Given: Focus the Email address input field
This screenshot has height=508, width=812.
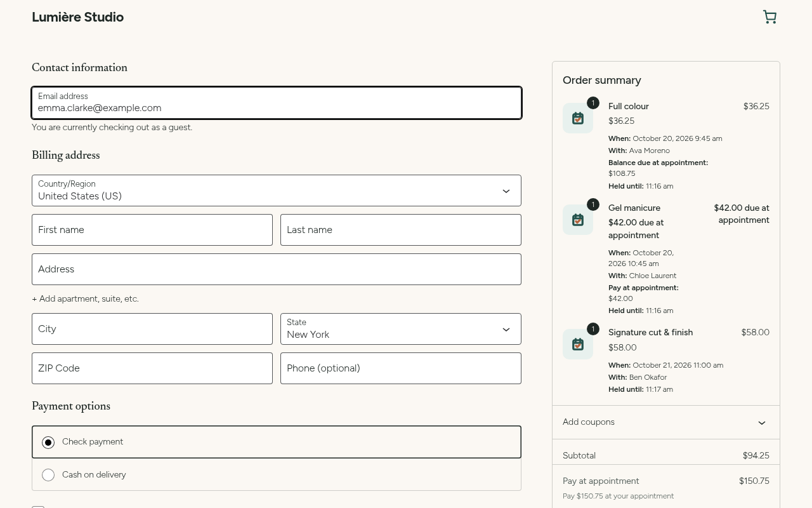Looking at the screenshot, I should pyautogui.click(x=277, y=103).
